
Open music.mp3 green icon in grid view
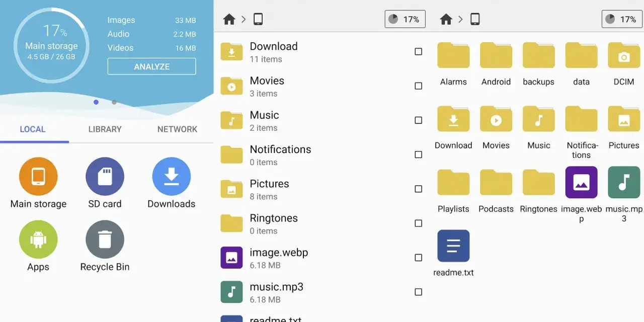[624, 182]
